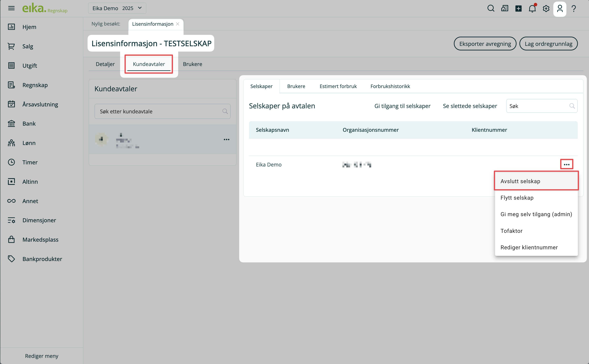Click Salg shopping cart icon
This screenshot has height=364, width=589.
coord(11,46)
